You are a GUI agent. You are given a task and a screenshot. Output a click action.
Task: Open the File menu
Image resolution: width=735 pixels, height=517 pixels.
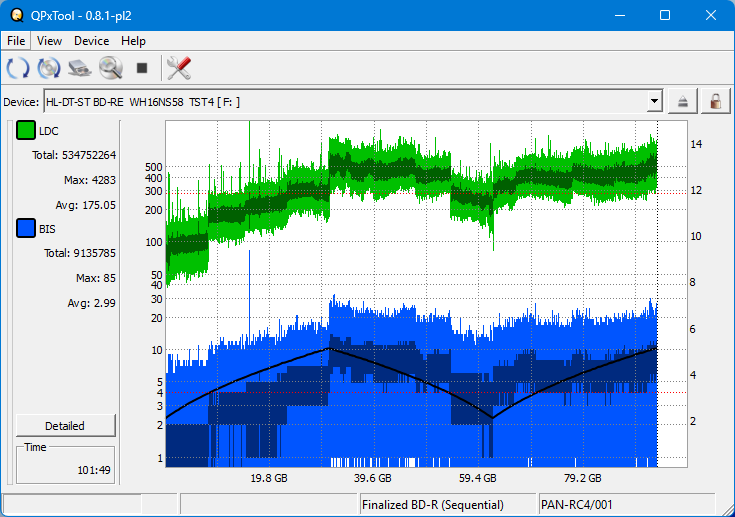point(16,41)
